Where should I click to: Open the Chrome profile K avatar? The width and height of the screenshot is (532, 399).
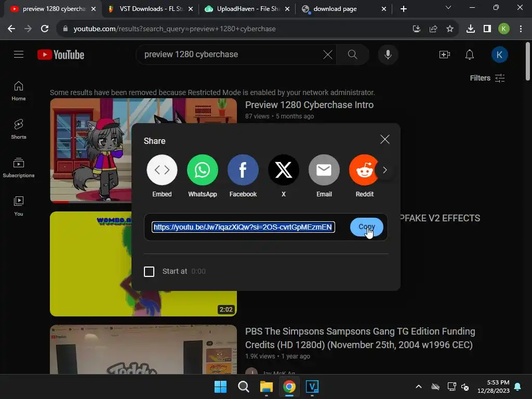coord(504,29)
